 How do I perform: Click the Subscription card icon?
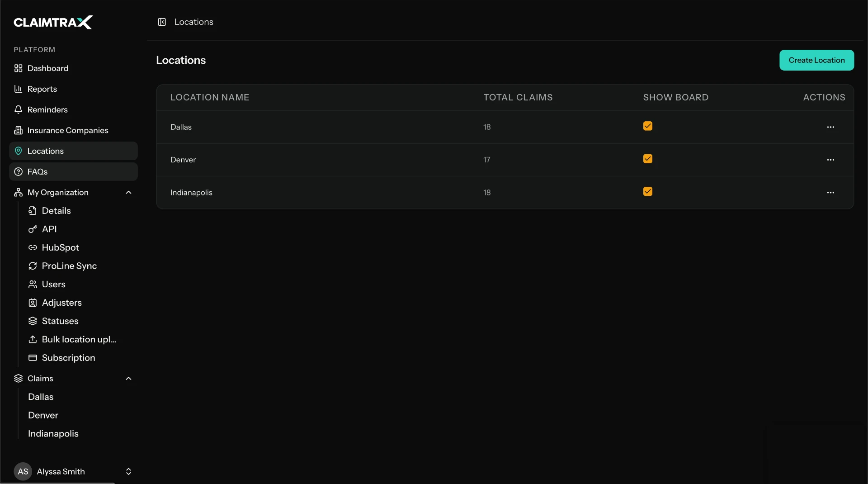coord(33,358)
